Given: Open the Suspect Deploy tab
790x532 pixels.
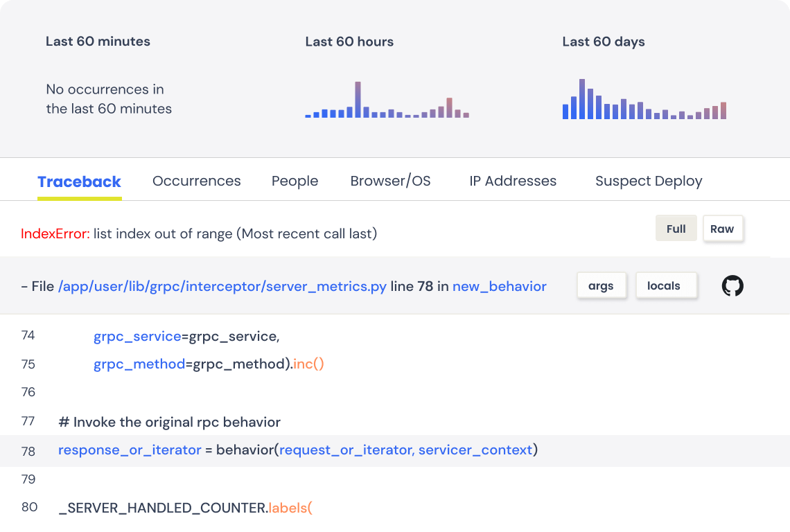Looking at the screenshot, I should pyautogui.click(x=648, y=181).
